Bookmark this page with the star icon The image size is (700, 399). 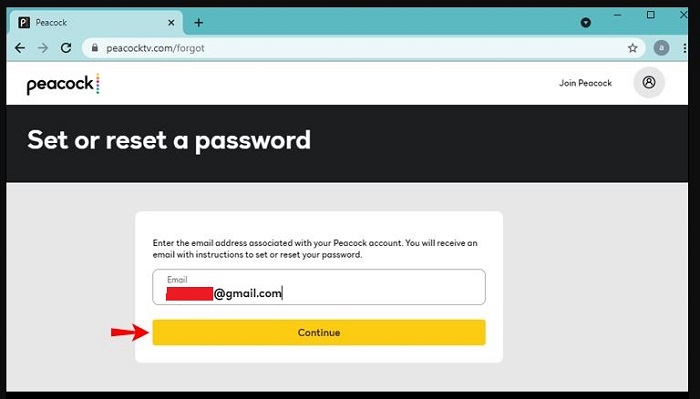[x=633, y=48]
